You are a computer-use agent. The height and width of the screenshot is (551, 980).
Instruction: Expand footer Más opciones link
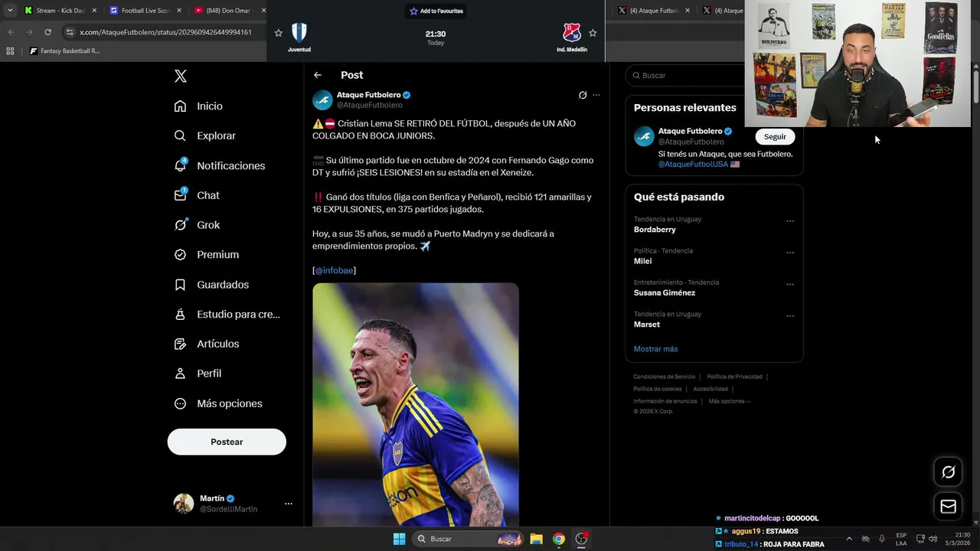(730, 401)
